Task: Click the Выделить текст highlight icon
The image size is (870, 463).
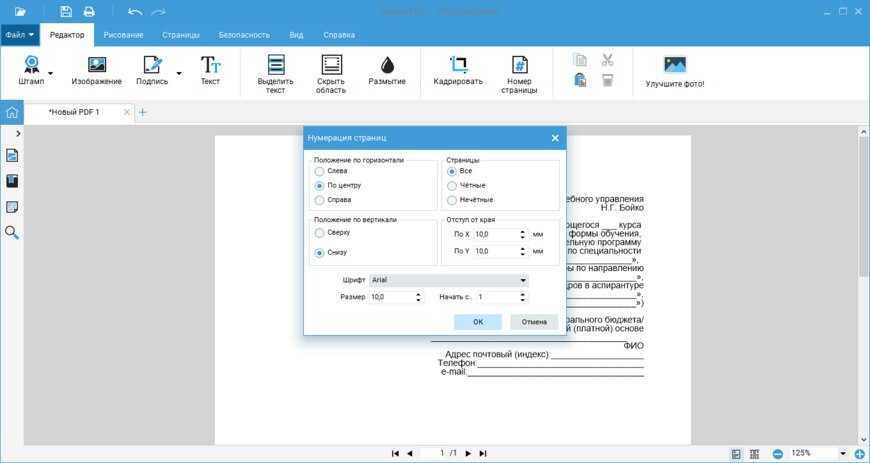Action: (275, 66)
